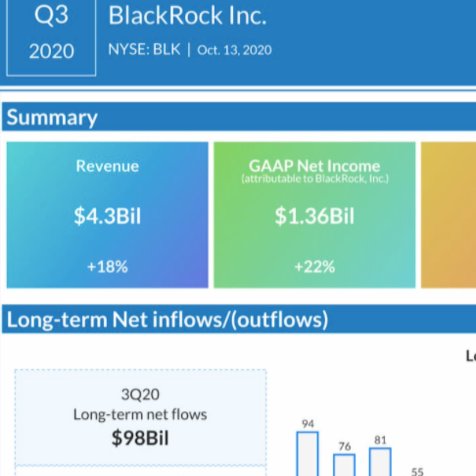
Task: Click the Summary section header
Action: coord(52,117)
